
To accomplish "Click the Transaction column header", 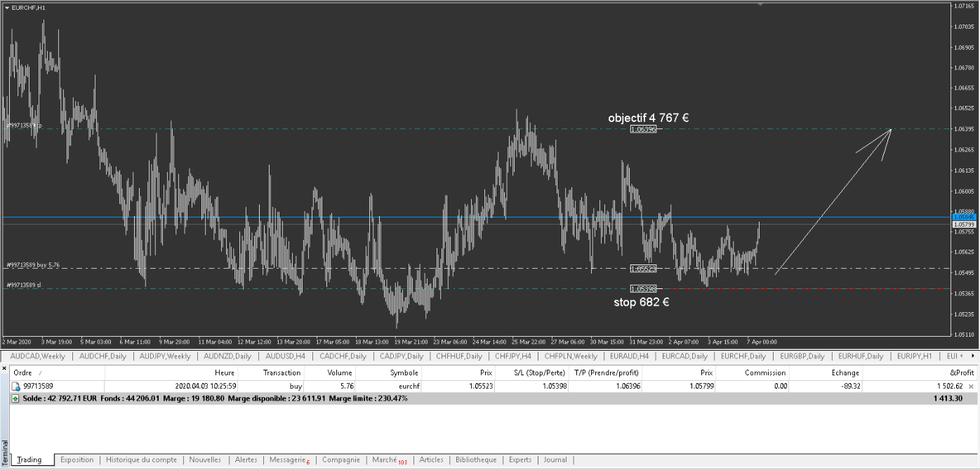I will click(270, 372).
